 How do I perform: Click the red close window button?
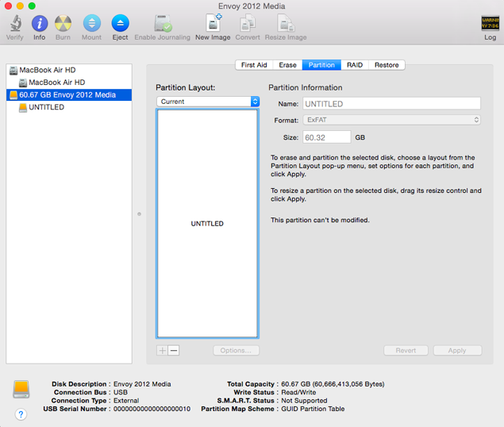pyautogui.click(x=9, y=6)
